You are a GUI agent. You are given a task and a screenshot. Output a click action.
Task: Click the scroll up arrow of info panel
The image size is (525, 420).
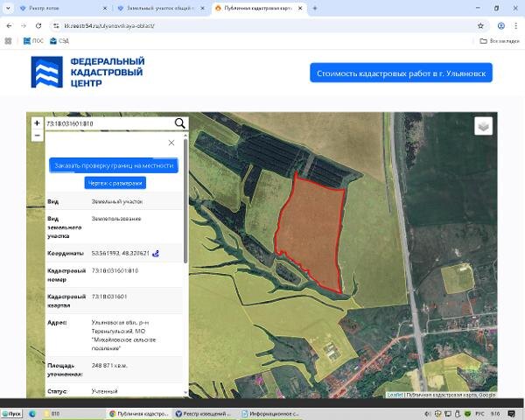click(185, 136)
